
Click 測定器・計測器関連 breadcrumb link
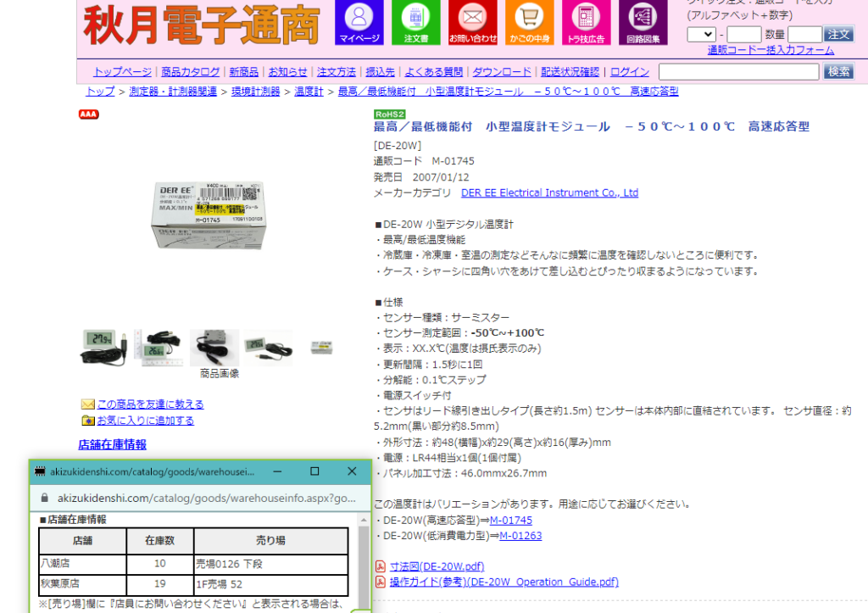point(173,92)
